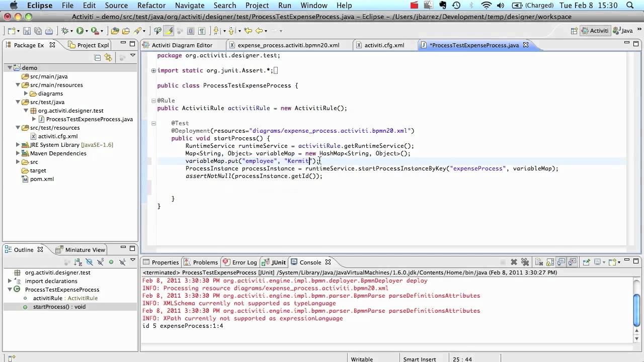The width and height of the screenshot is (644, 362).
Task: Click the Back navigation arrow icon
Action: coord(259,31)
